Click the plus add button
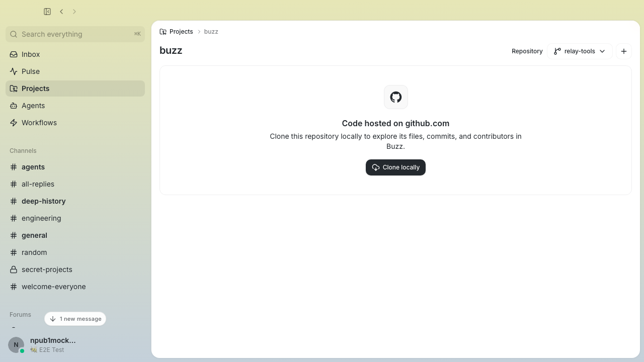644x362 pixels. point(624,51)
